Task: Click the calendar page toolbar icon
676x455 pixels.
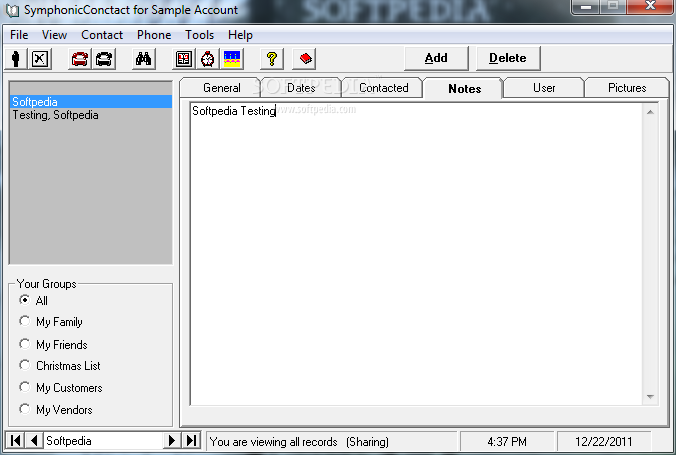Action: coord(184,59)
